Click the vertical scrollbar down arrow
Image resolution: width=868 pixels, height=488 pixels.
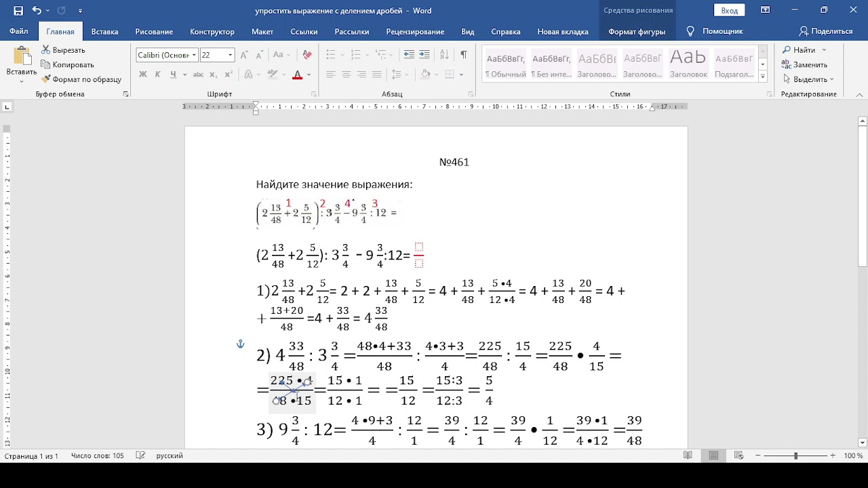click(x=863, y=443)
